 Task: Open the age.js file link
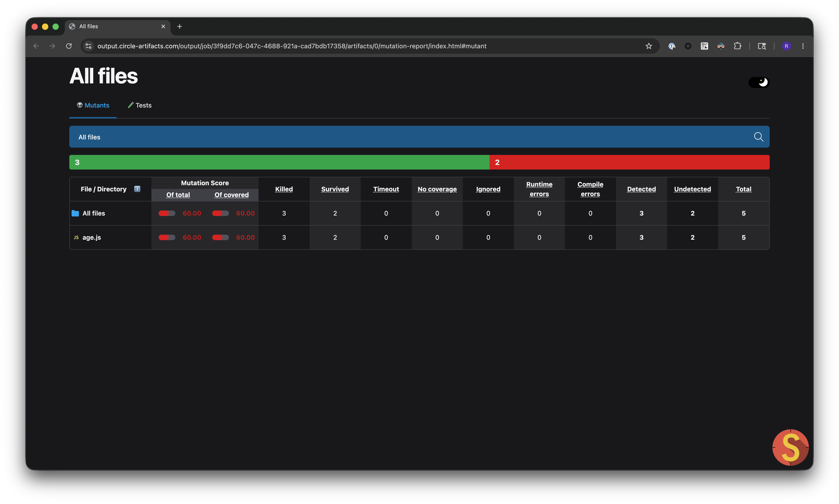(x=91, y=237)
